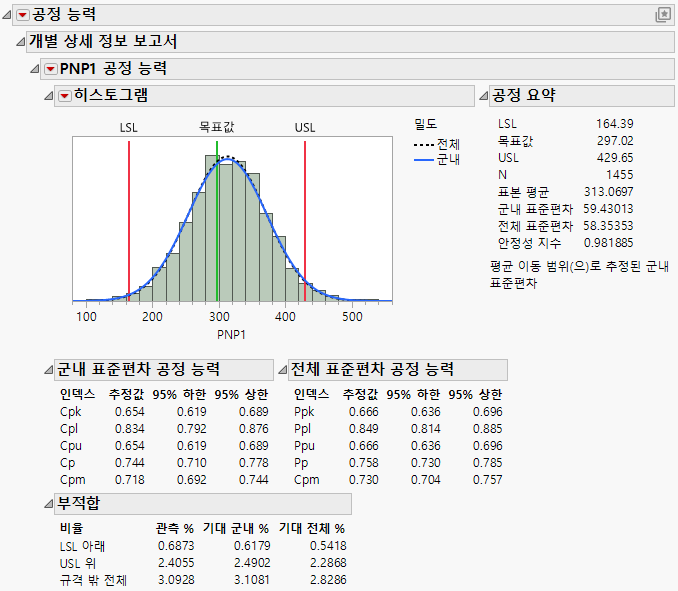Click the Cpu row label
This screenshot has height=591, width=678.
click(70, 446)
